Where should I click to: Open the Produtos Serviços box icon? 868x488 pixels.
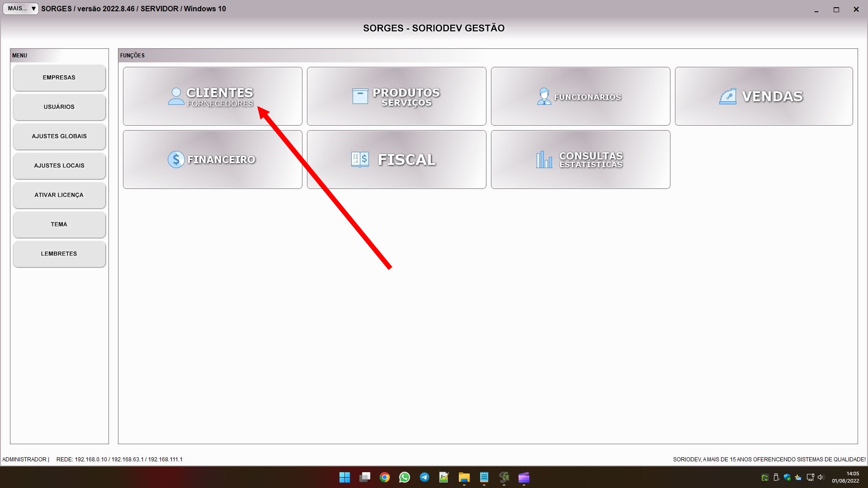[x=360, y=96]
